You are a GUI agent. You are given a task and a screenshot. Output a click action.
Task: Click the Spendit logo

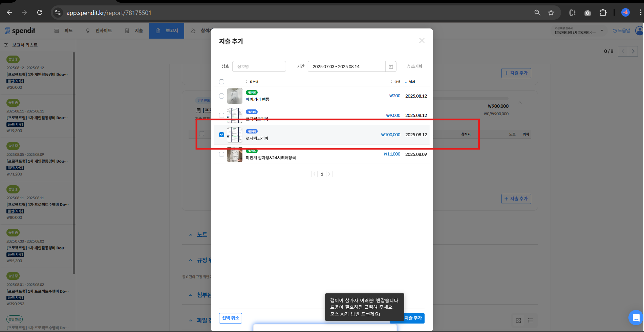[20, 30]
